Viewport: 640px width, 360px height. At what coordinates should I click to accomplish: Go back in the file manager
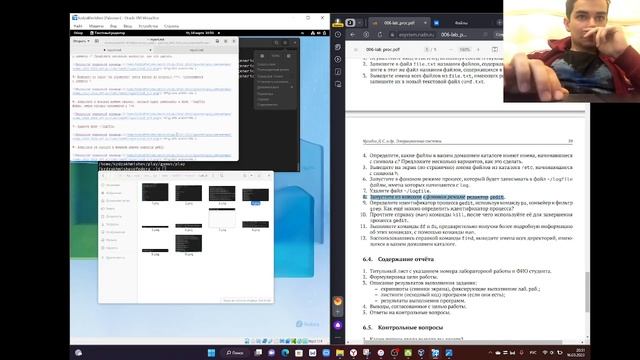point(103,176)
